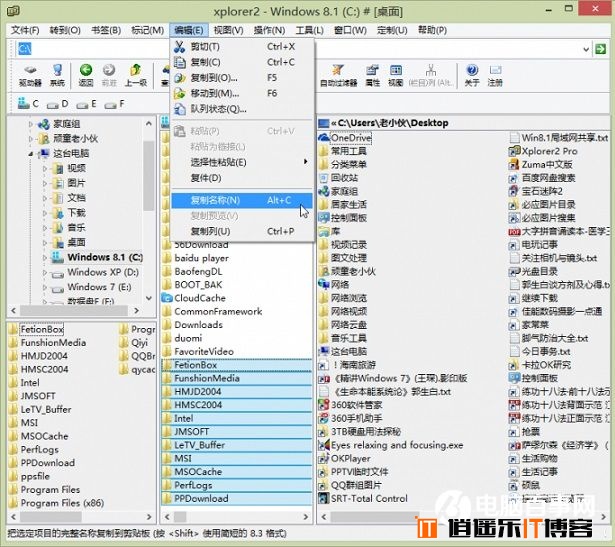The image size is (615, 547).
Task: Click the Desktop pane horizontal scrollbar
Action: click(375, 516)
